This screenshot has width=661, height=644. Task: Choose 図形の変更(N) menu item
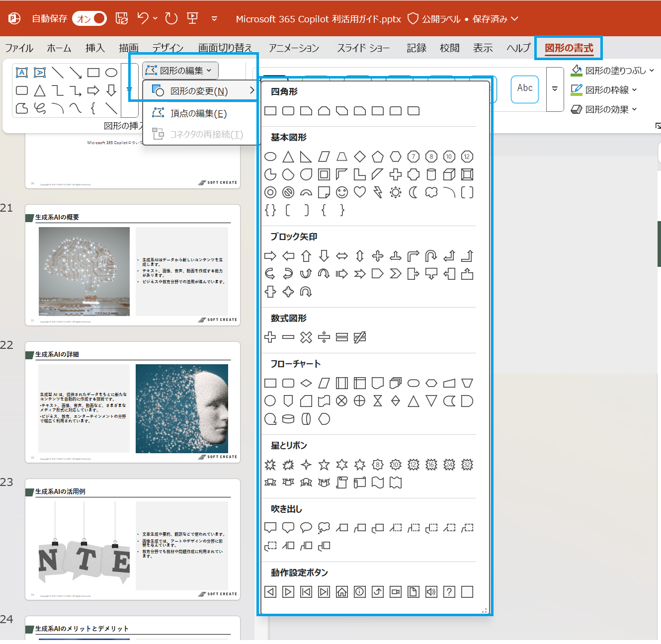201,91
